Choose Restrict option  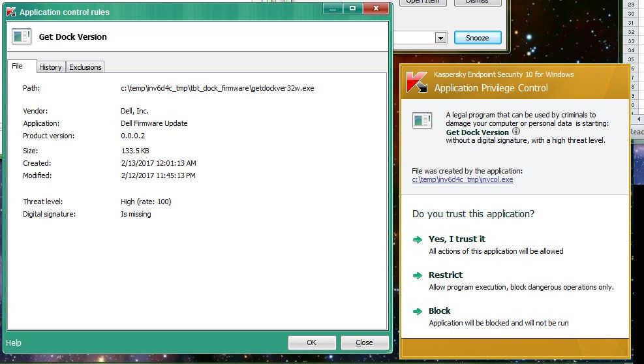click(x=445, y=275)
